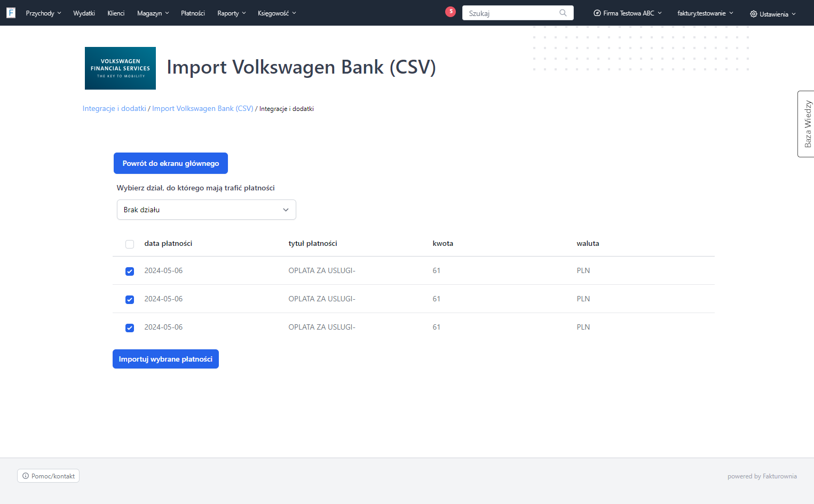Image resolution: width=814 pixels, height=504 pixels.
Task: Click the Fakturownia link in footer
Action: [x=779, y=476]
